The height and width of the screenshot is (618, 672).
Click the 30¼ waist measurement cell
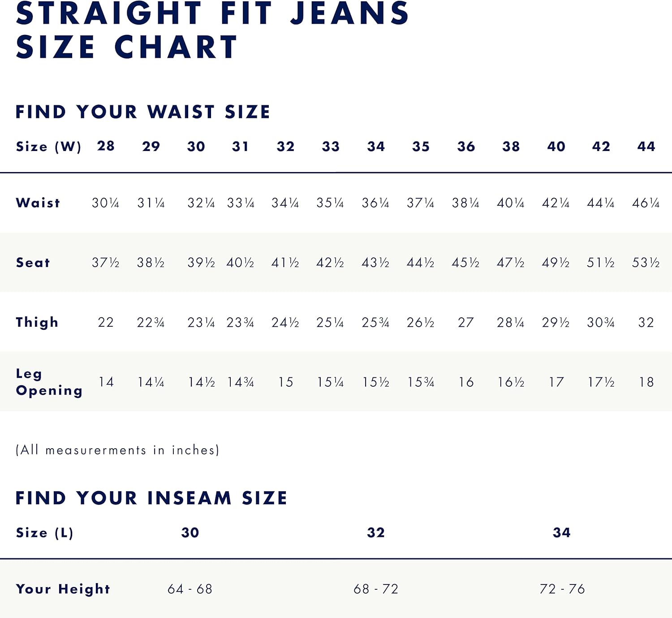[106, 203]
